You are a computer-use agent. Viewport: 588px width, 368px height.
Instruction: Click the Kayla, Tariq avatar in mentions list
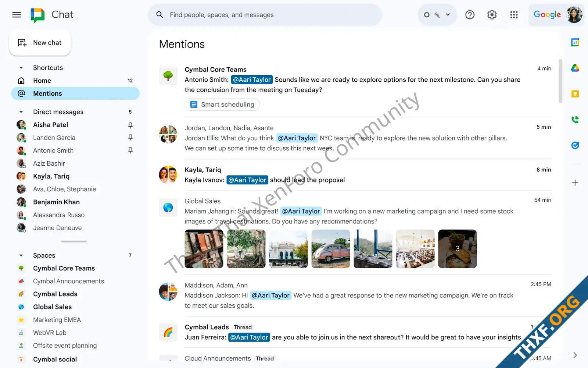click(168, 175)
